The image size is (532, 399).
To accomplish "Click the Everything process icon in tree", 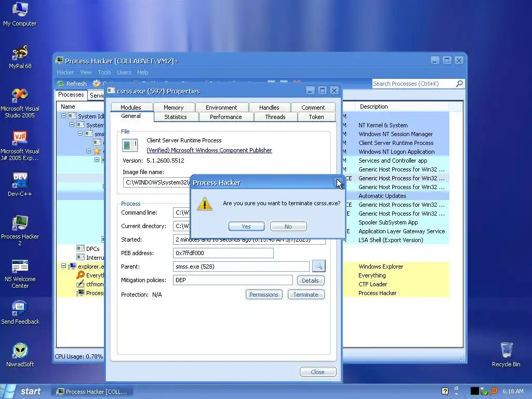I will (81, 275).
